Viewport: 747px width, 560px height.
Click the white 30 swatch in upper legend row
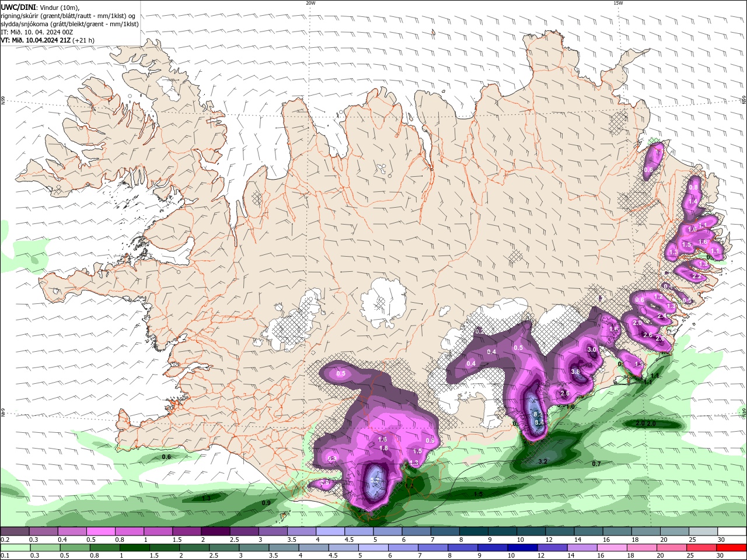(x=732, y=531)
